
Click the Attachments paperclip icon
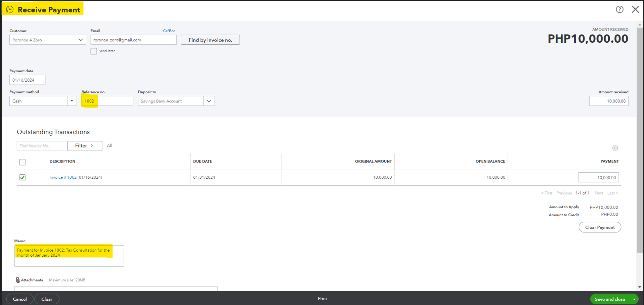point(18,280)
